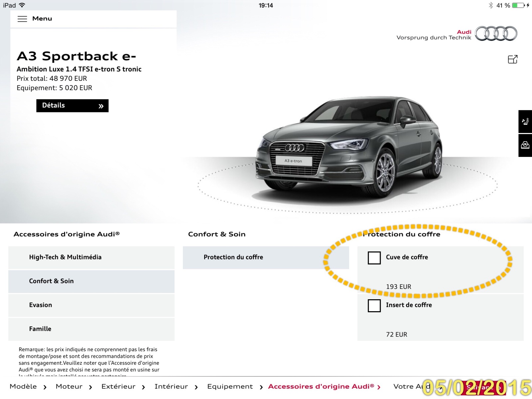This screenshot has width=532, height=399.
Task: Click chevron after Moteur step
Action: (x=90, y=387)
